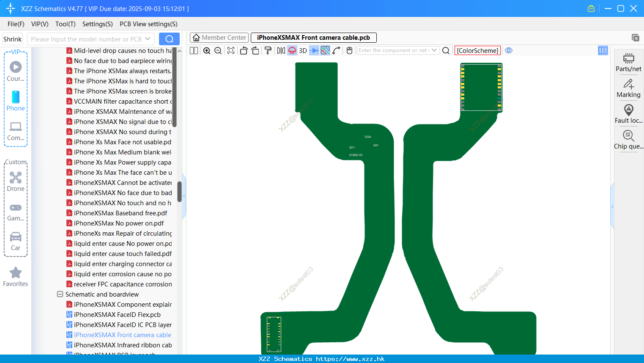Open Fault location tool
This screenshot has height=363, width=644.
coord(628,114)
